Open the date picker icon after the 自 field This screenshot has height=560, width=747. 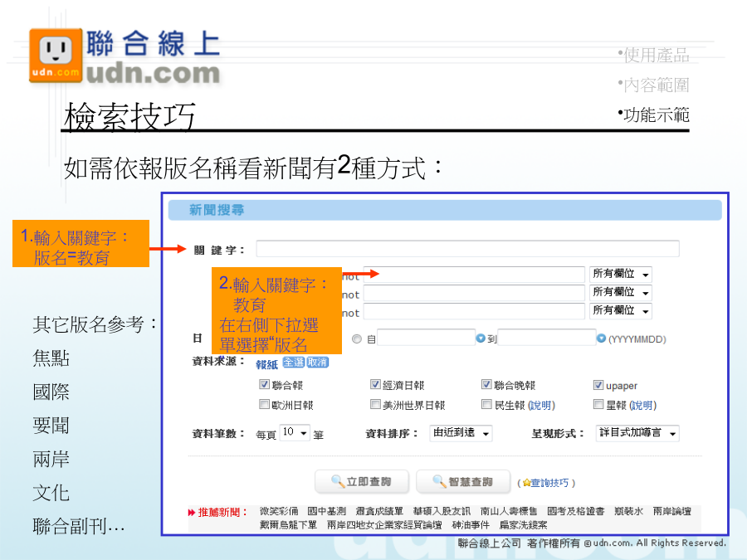point(481,338)
